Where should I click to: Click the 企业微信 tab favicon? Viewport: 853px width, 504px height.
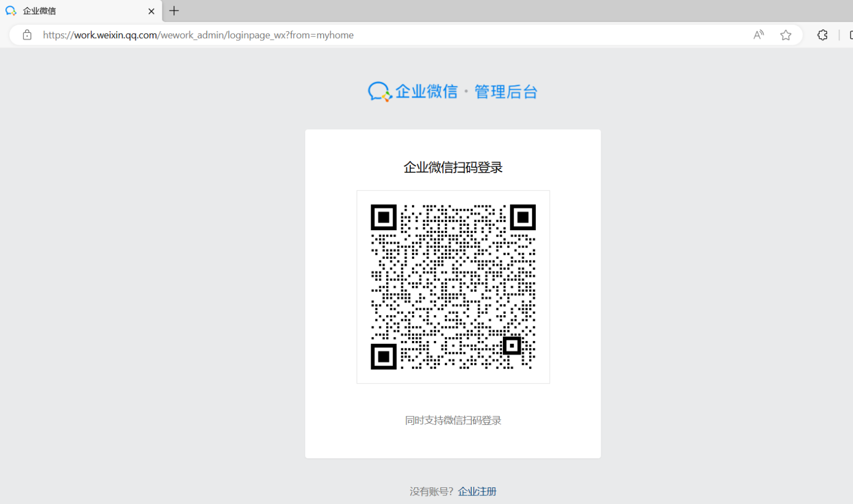(x=10, y=11)
